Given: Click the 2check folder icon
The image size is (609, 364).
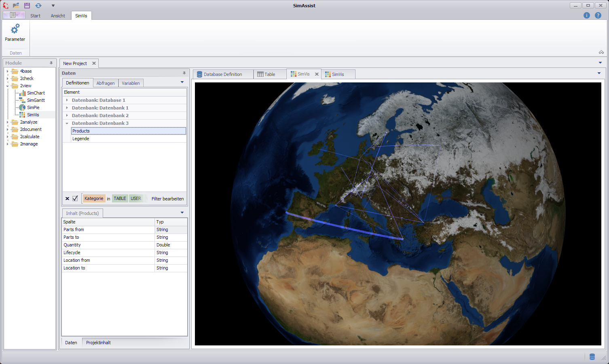Looking at the screenshot, I should [15, 78].
